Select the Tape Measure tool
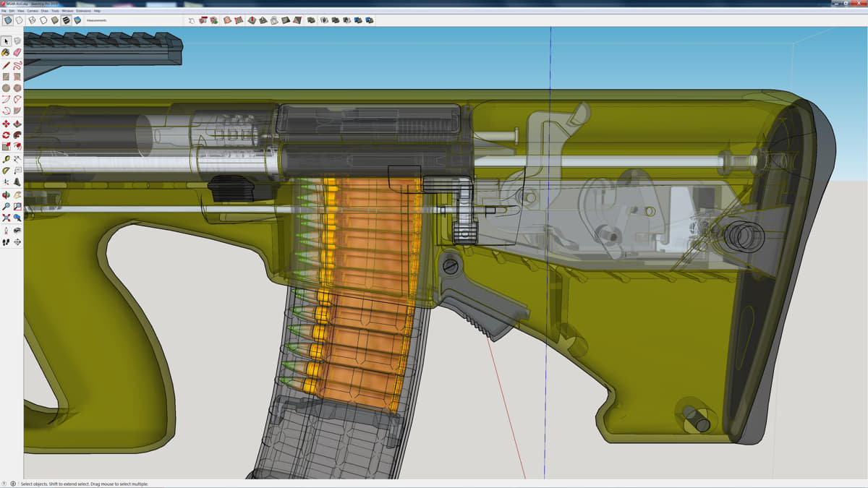The width and height of the screenshot is (868, 488). 6,158
